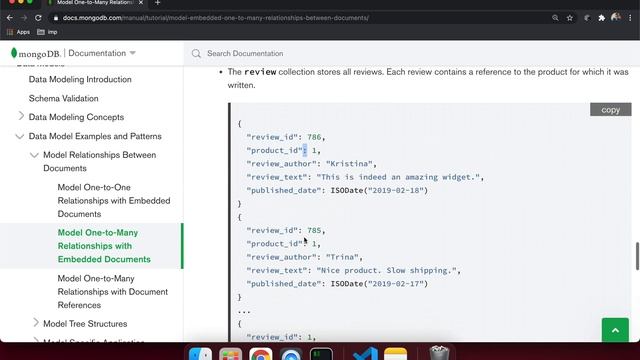Open the Chrome extensions puzzle icon
640x360 pixels.
pos(601,18)
